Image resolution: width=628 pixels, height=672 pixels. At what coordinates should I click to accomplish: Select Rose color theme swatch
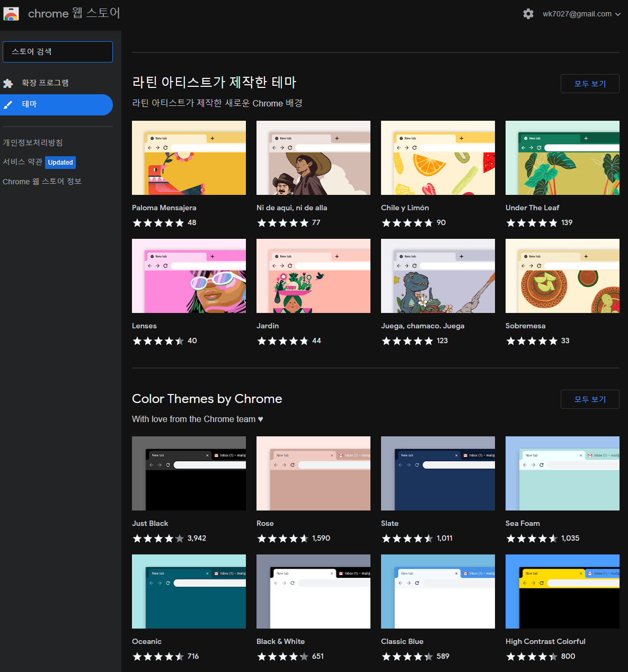(x=313, y=473)
